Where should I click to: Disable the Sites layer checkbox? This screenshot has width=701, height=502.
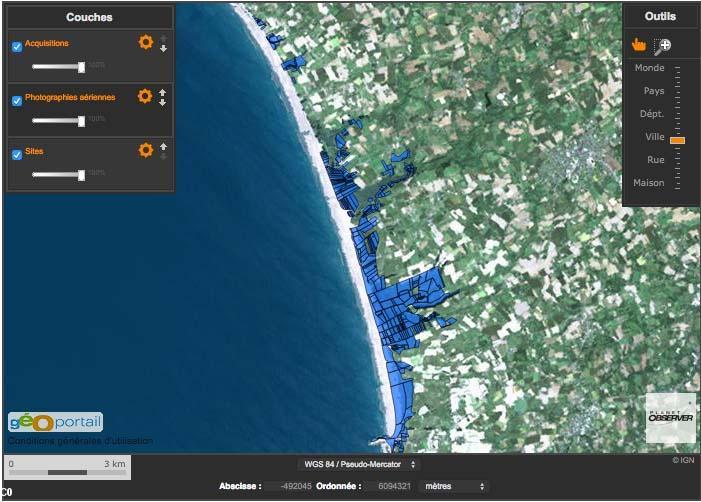(x=17, y=154)
